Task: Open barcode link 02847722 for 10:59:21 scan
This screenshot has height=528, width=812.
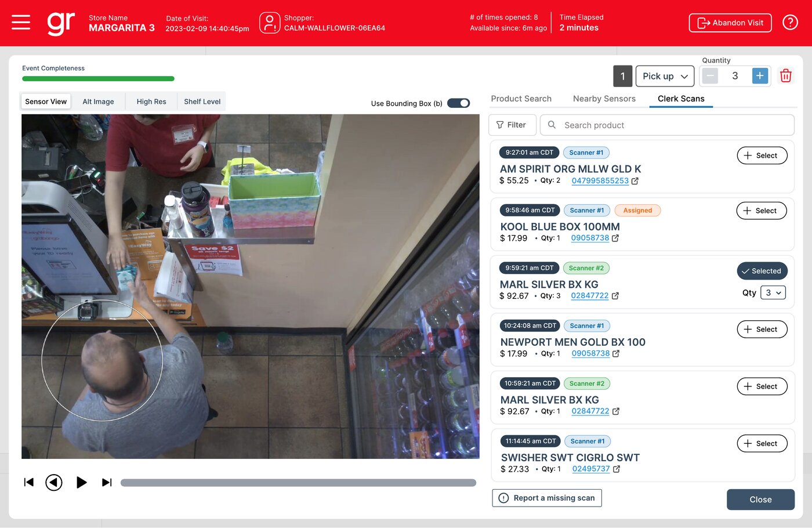Action: pos(590,411)
